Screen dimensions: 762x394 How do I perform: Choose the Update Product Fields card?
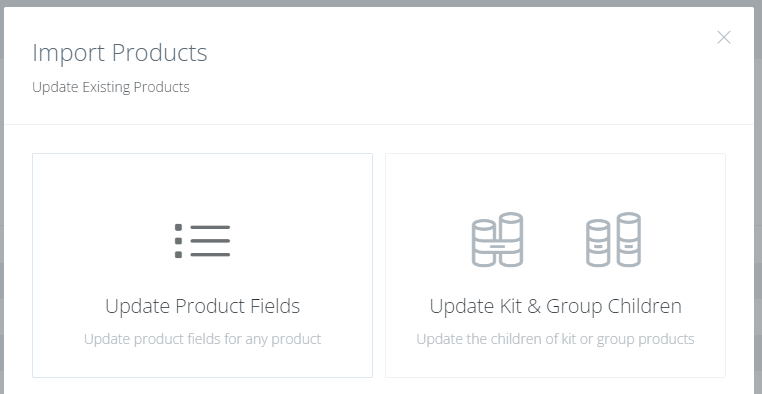coord(202,265)
